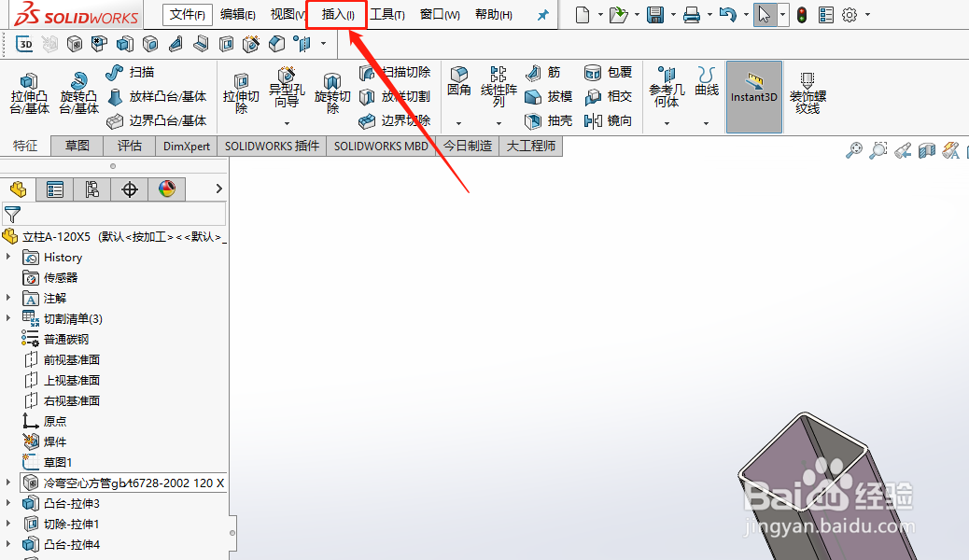Open Options gear icon
The height and width of the screenshot is (560, 969).
click(850, 15)
